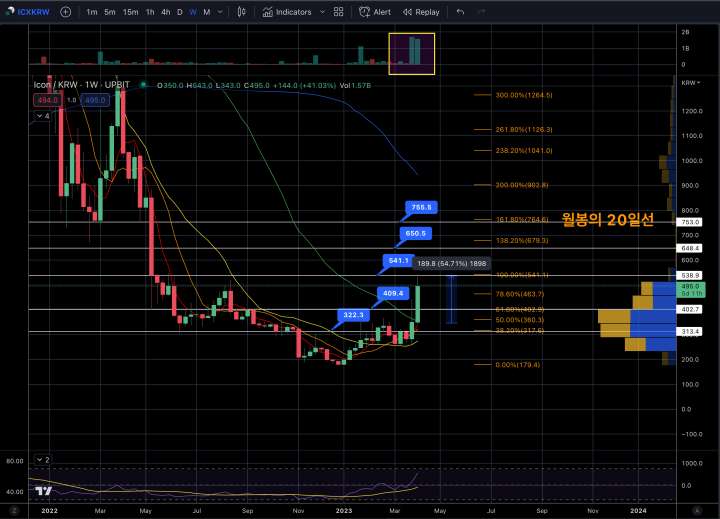Click the 0.00%(179.4) Fibonacci level label
The width and height of the screenshot is (720, 519).
tap(518, 365)
